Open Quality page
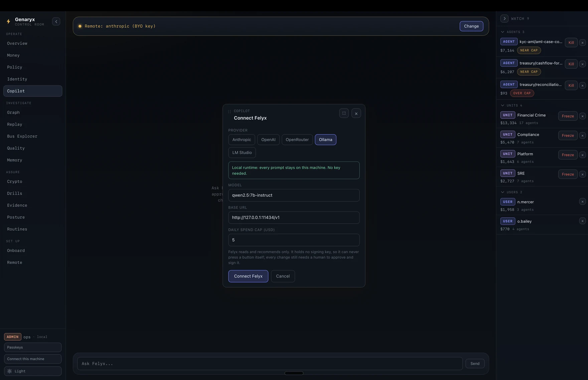 coord(33,148)
